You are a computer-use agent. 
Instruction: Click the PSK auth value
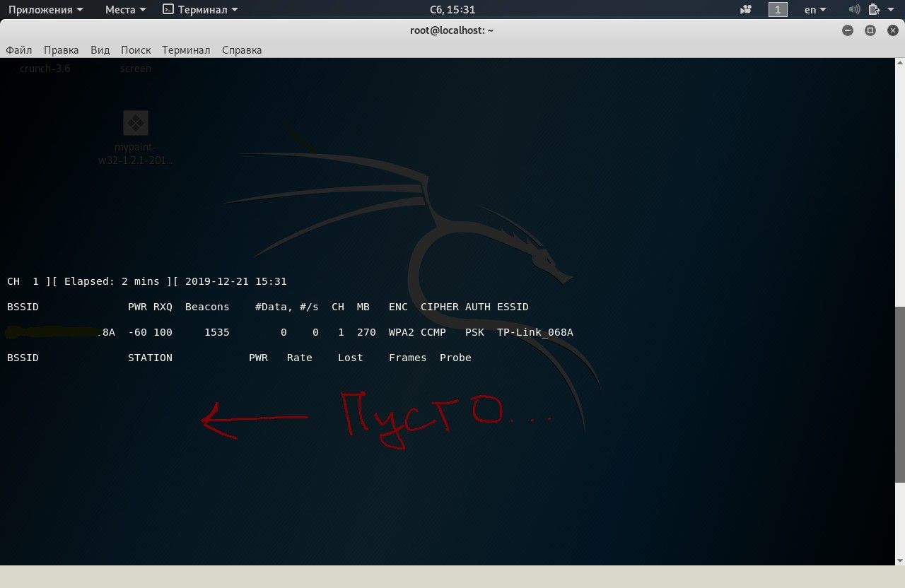click(x=474, y=332)
